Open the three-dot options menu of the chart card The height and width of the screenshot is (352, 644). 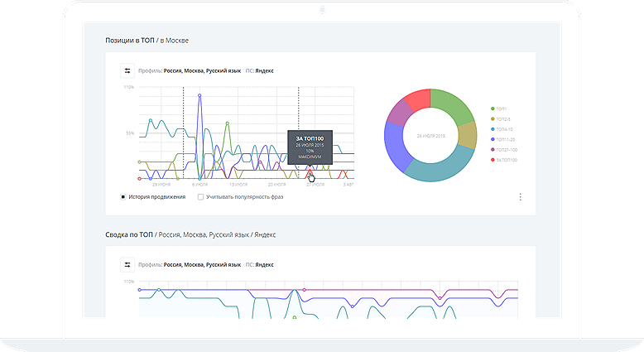click(521, 197)
